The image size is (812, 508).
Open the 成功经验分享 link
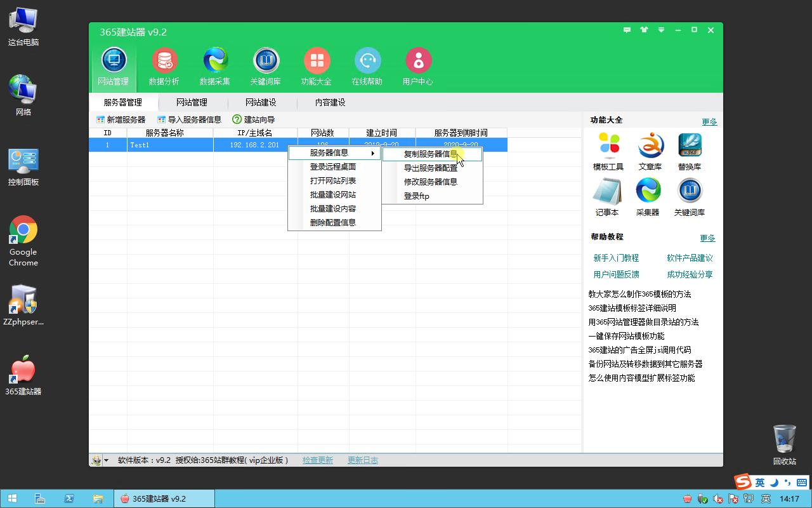[690, 274]
